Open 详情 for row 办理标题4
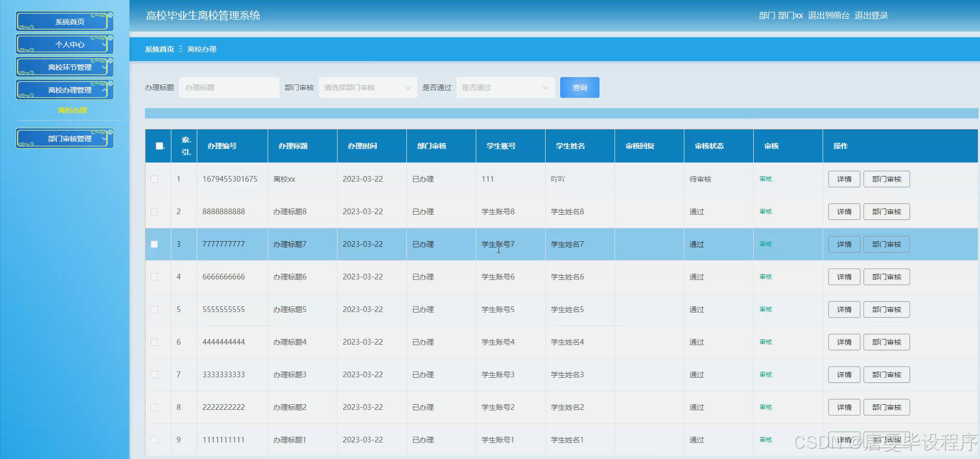The width and height of the screenshot is (980, 459). point(844,342)
